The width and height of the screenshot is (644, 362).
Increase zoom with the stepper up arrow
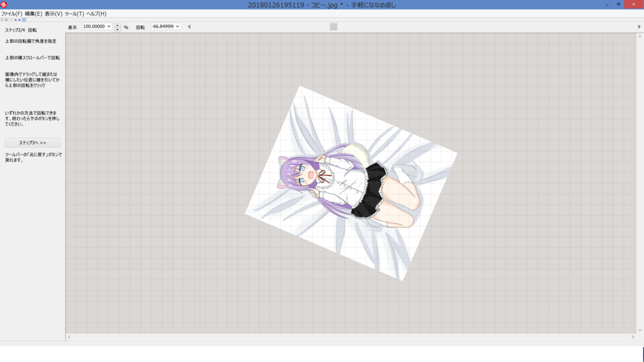click(x=118, y=25)
